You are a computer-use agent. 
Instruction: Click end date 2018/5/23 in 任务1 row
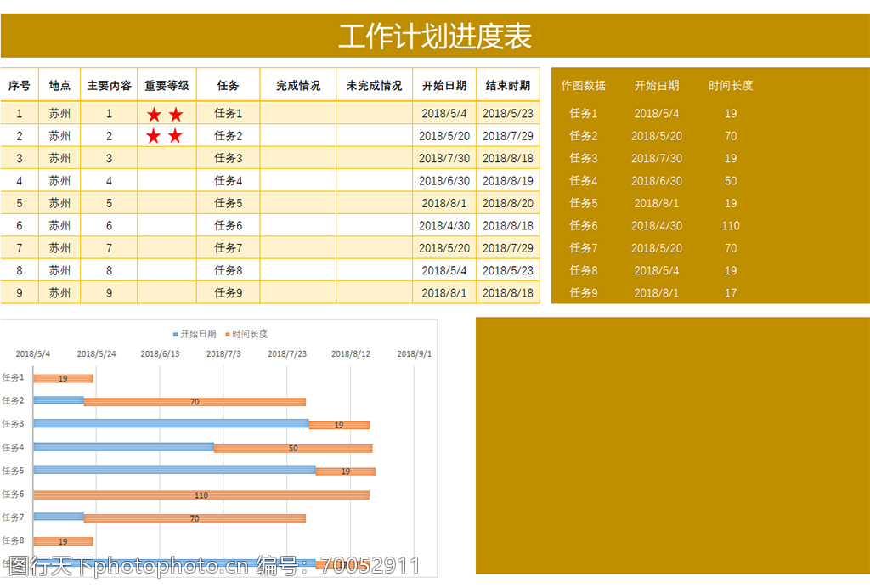coord(508,113)
